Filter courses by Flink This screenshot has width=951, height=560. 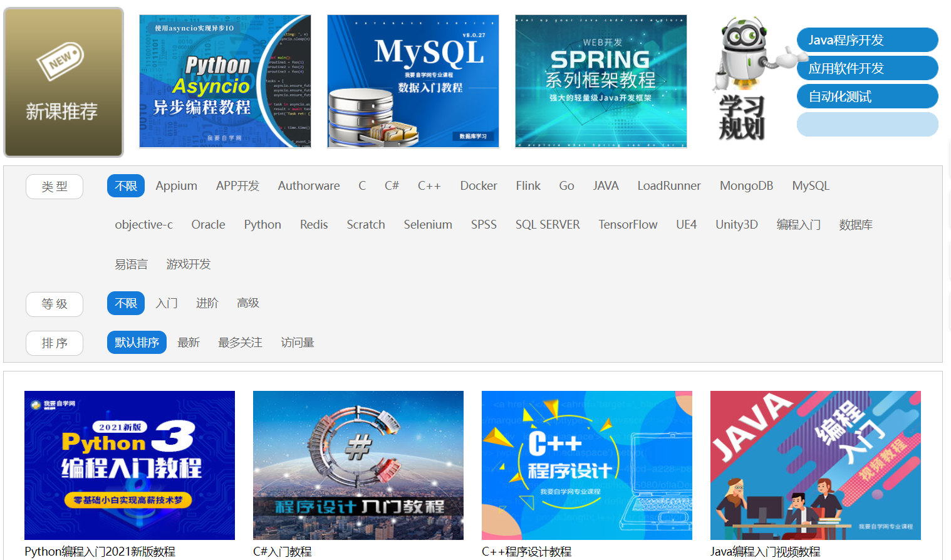point(528,186)
